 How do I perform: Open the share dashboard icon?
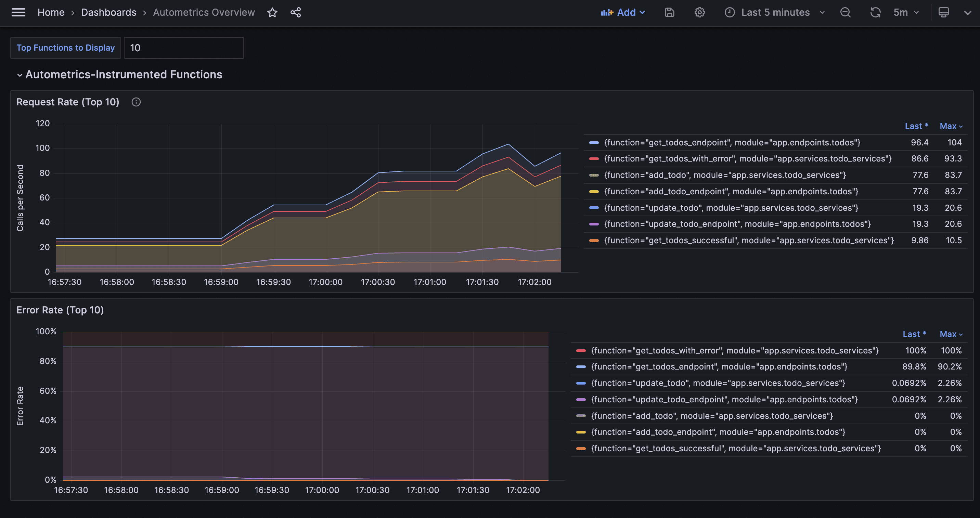[296, 13]
